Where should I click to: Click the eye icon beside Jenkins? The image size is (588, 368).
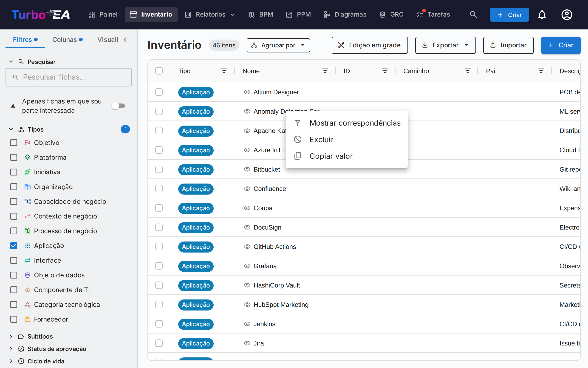[247, 324]
